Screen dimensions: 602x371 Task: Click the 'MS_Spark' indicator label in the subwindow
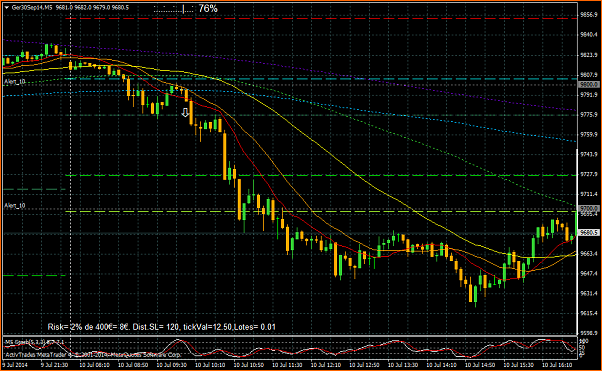click(34, 342)
